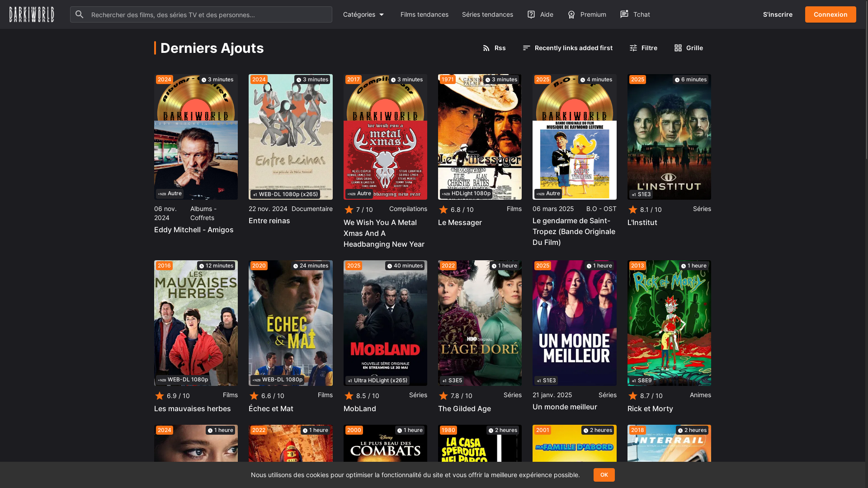Click the star icon for Rick et Morty

633,396
